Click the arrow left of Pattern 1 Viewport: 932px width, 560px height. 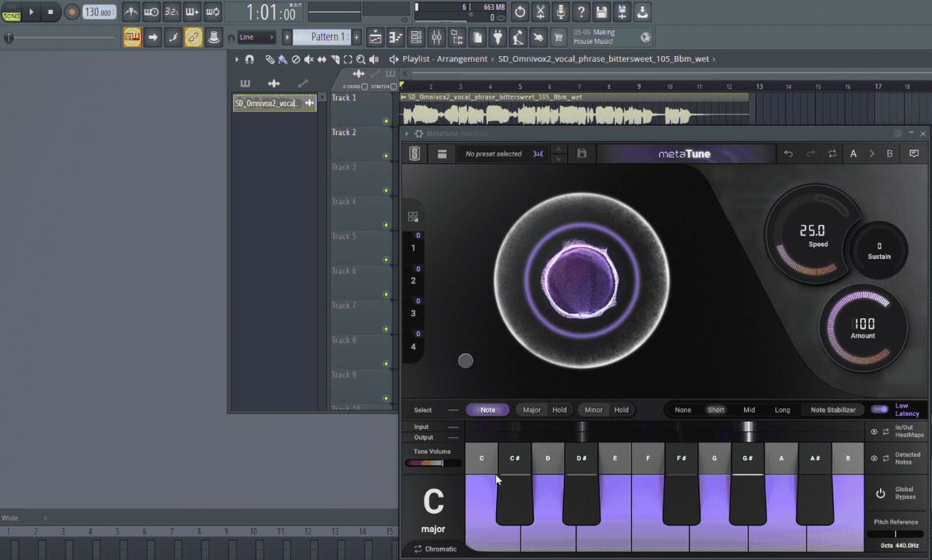(x=287, y=37)
